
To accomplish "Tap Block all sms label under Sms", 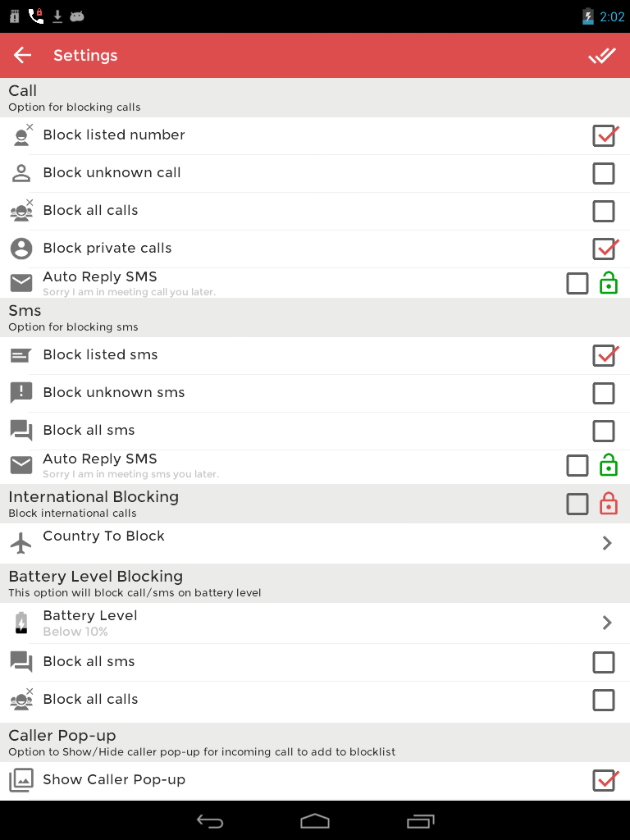I will point(89,431).
